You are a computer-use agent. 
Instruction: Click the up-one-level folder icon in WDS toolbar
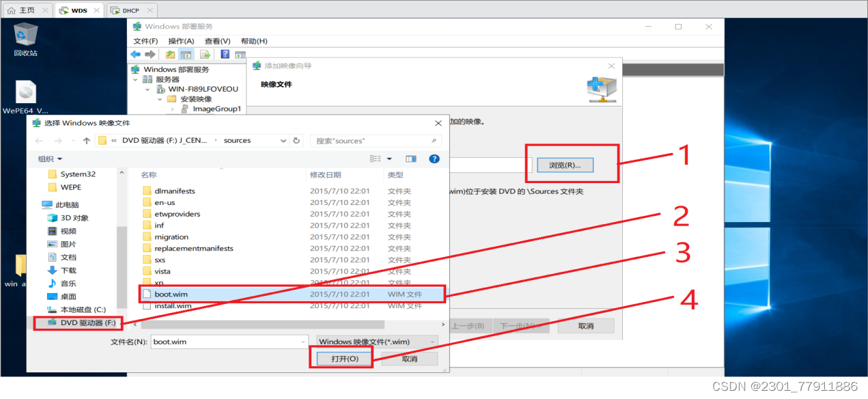tap(170, 55)
